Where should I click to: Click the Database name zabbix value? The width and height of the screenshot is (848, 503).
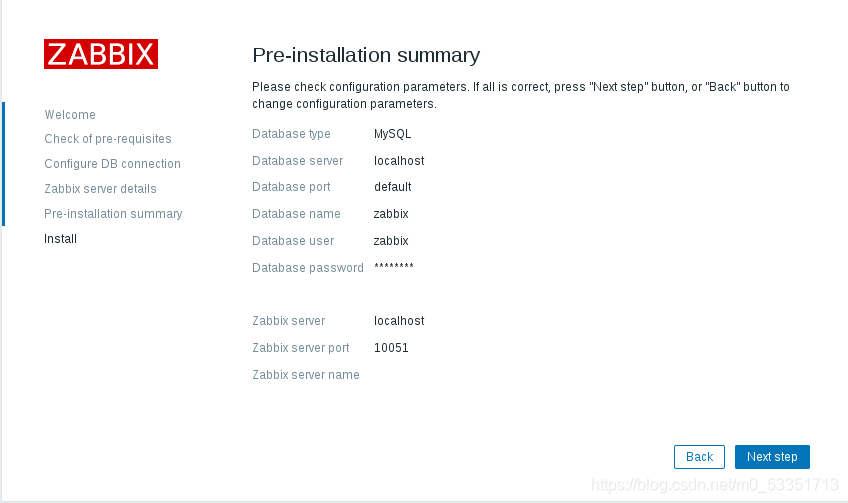pos(391,214)
